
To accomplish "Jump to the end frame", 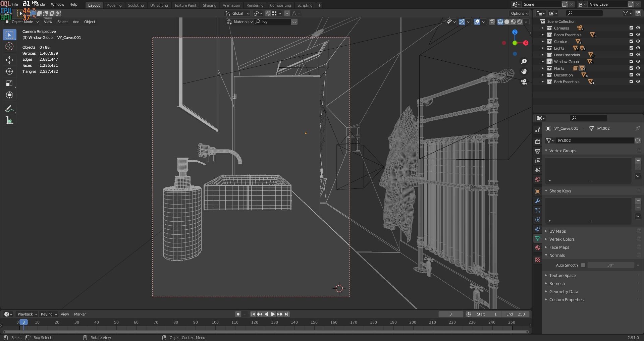I will point(286,314).
